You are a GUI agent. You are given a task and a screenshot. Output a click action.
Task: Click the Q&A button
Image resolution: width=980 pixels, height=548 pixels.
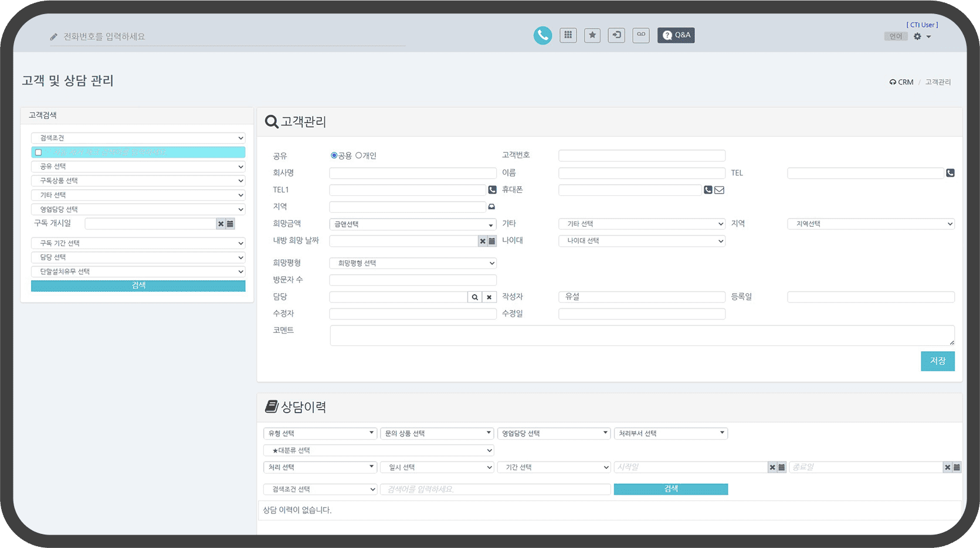click(676, 35)
